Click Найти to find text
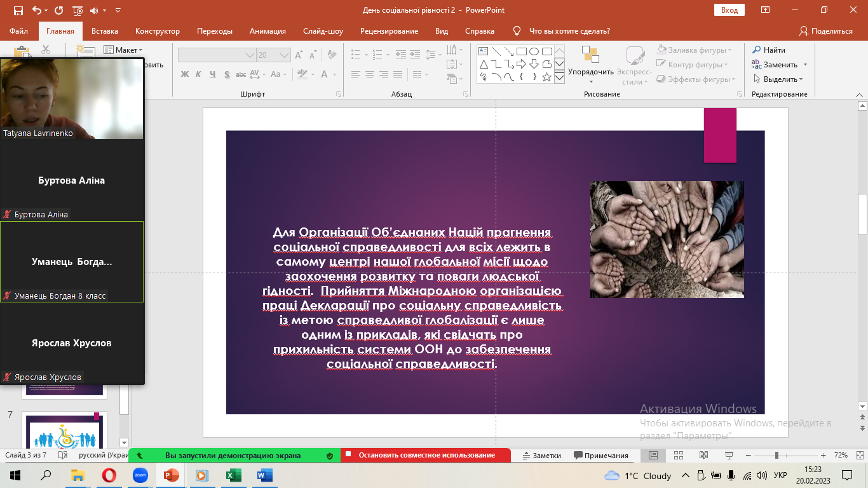Image resolution: width=868 pixels, height=488 pixels. (x=769, y=50)
